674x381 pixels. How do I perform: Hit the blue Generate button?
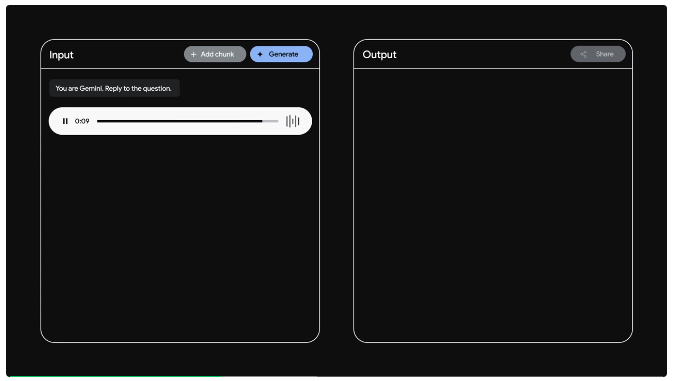pyautogui.click(x=281, y=54)
